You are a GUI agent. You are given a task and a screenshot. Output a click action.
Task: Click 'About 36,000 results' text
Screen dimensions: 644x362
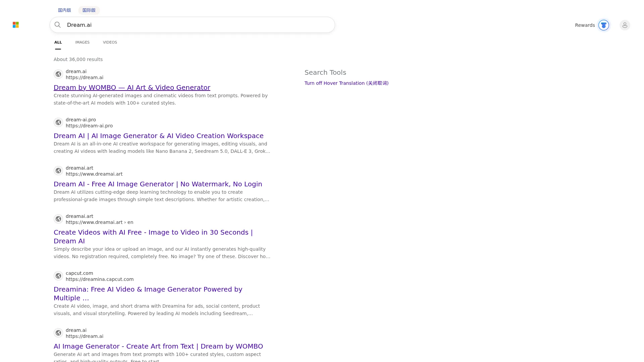(78, 59)
